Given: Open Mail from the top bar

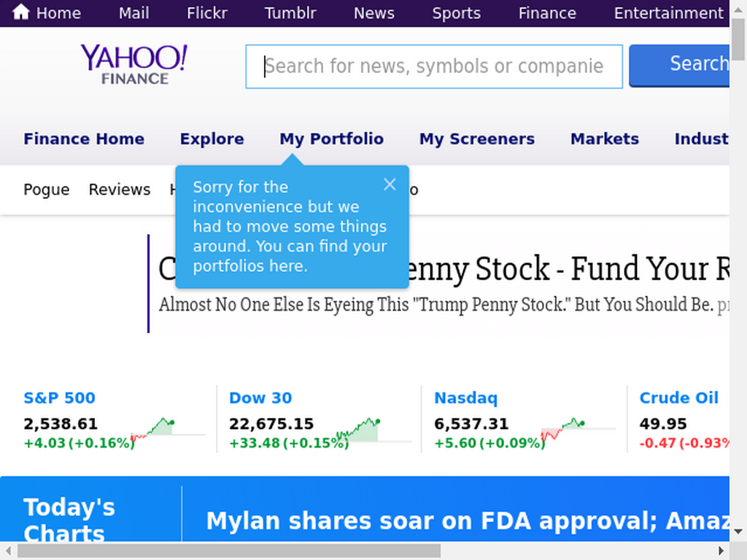Looking at the screenshot, I should click(134, 13).
